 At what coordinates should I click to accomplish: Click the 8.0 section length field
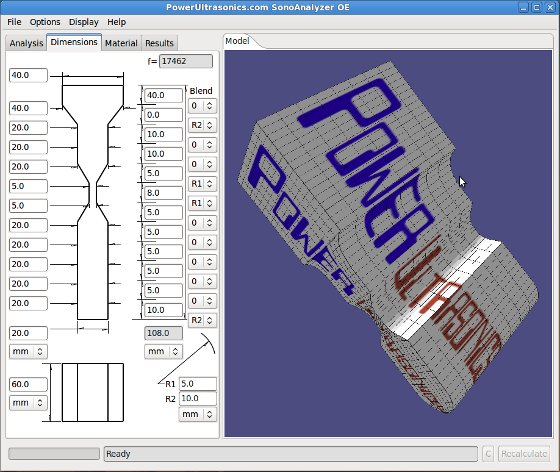(164, 193)
